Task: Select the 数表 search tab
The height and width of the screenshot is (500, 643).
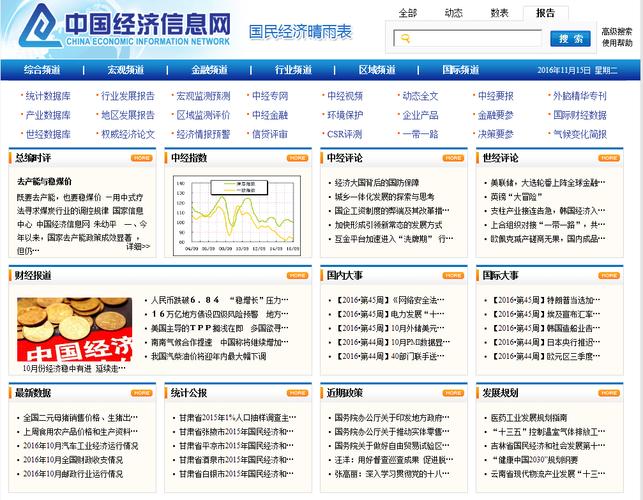Action: tap(499, 13)
